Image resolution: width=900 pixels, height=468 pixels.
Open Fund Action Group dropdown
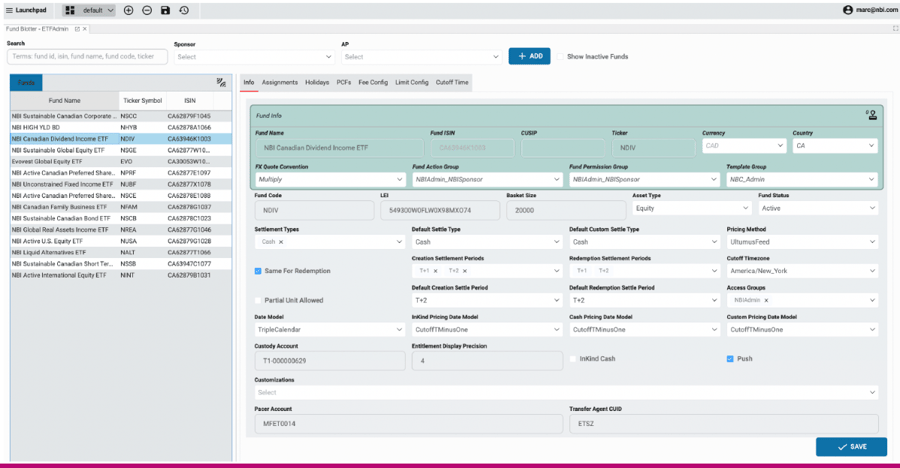[x=487, y=179]
